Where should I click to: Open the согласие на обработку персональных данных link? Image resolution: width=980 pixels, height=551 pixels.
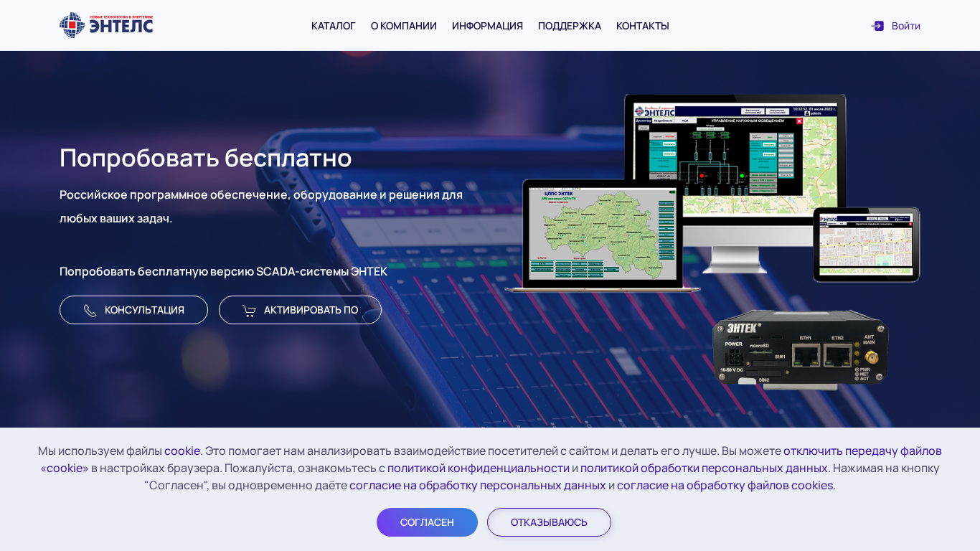point(478,485)
